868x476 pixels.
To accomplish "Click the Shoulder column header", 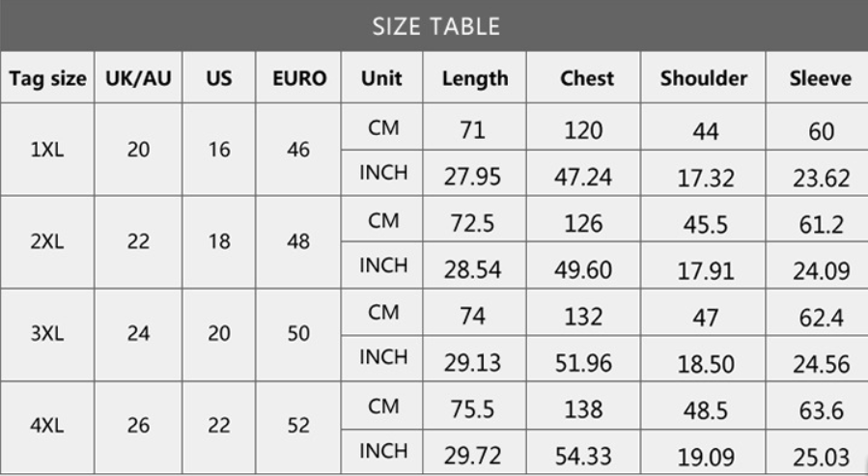I will [703, 79].
